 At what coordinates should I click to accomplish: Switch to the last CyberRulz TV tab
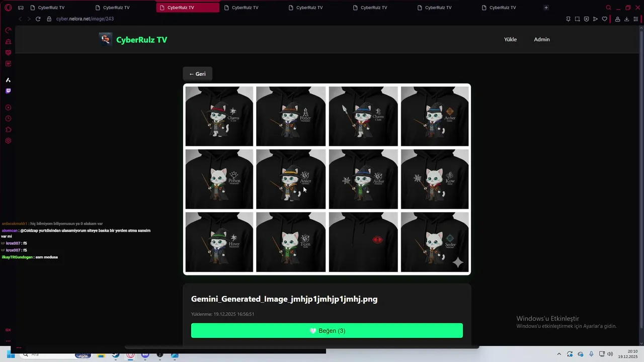pos(509,8)
